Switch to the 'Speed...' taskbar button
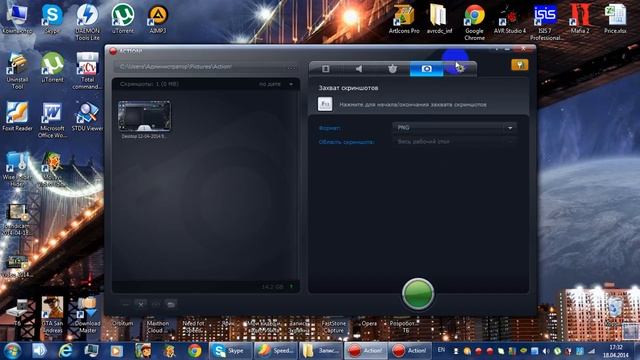 [x=276, y=351]
